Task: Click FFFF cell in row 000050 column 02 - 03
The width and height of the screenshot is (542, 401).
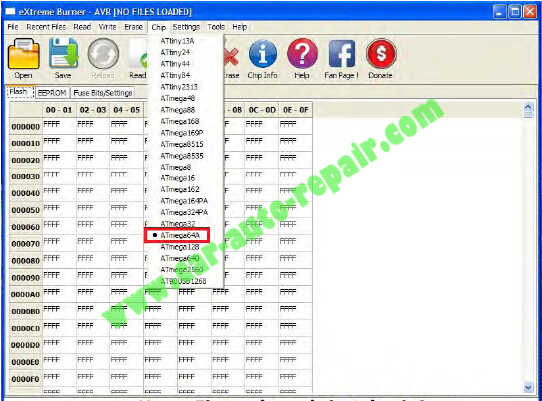Action: click(93, 210)
